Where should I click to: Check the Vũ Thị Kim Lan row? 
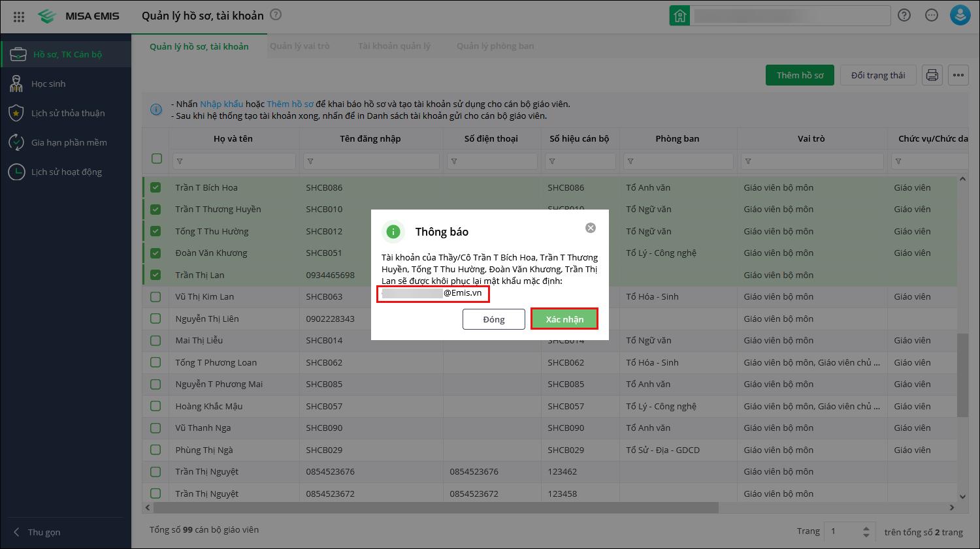coord(155,296)
